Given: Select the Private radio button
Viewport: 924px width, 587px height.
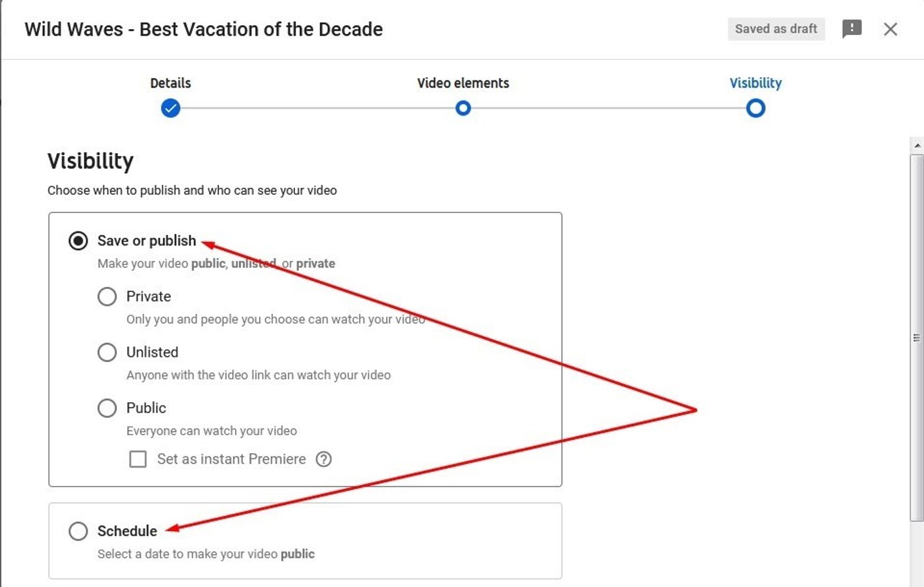Looking at the screenshot, I should coord(107,296).
